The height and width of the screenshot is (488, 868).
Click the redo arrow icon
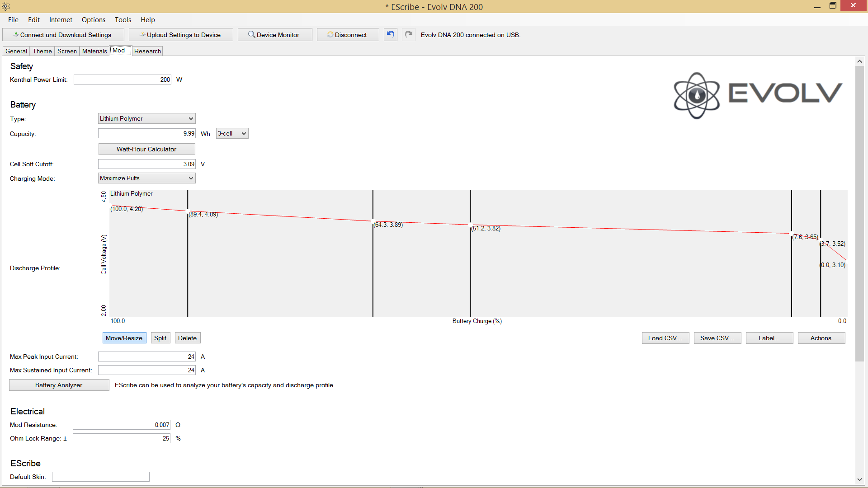409,35
